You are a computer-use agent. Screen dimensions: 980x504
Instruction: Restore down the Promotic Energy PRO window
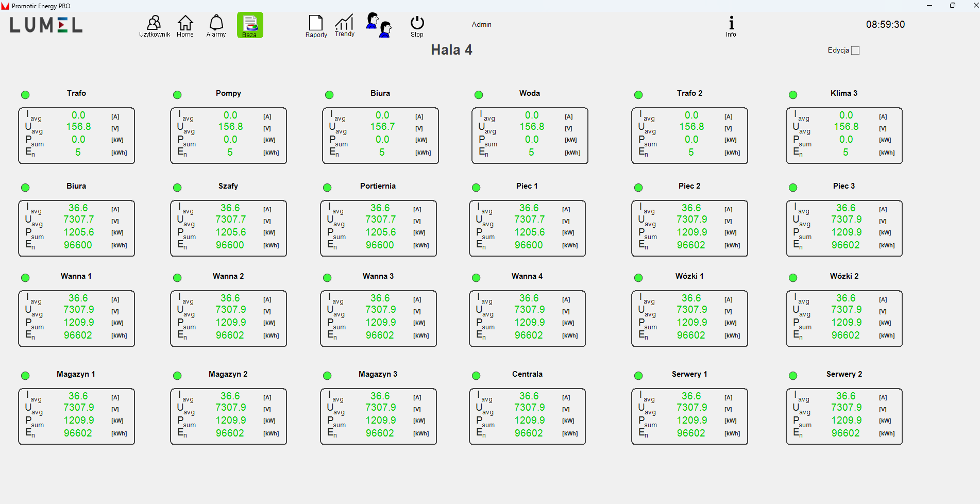(x=952, y=5)
